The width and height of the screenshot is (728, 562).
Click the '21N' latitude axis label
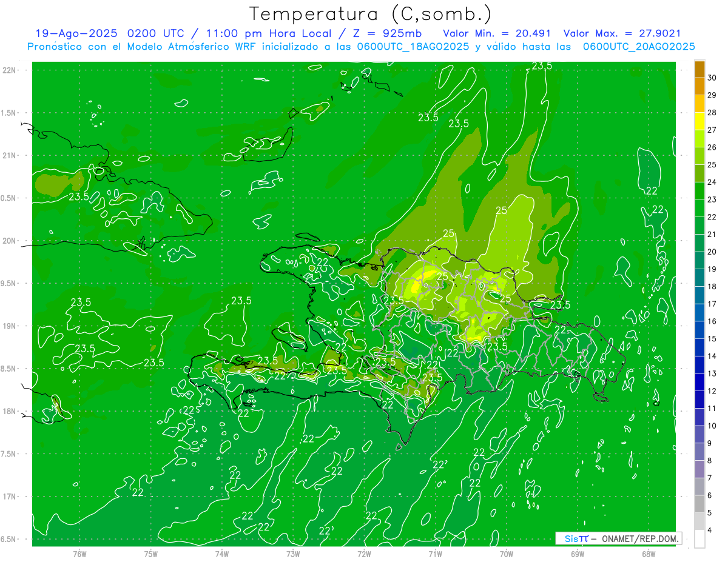coord(10,155)
